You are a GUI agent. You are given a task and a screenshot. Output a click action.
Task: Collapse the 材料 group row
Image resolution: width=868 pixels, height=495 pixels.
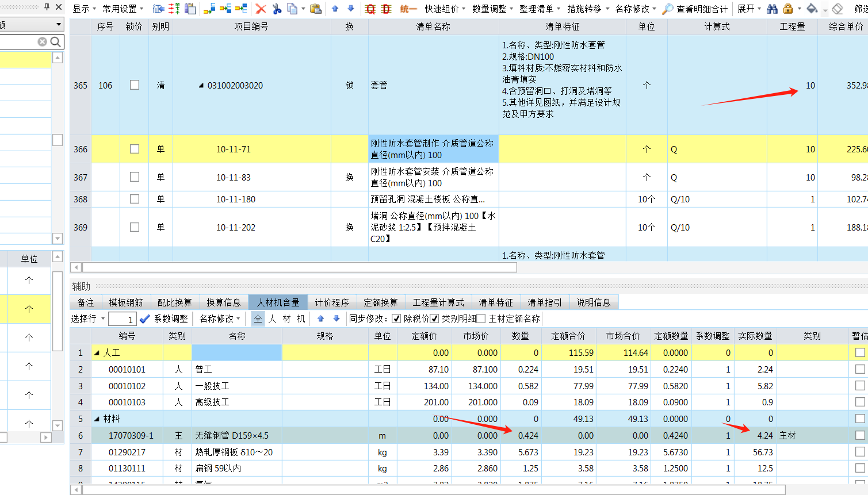click(x=97, y=419)
